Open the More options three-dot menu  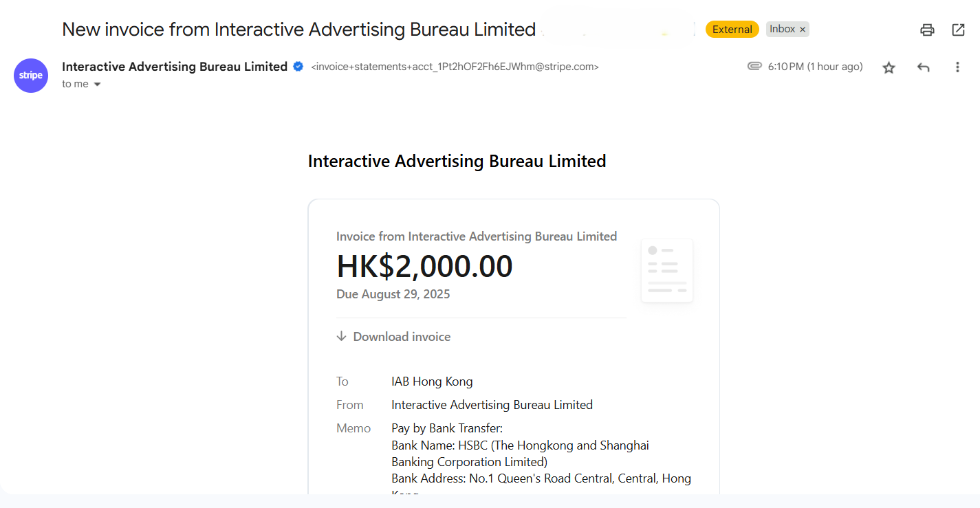point(957,67)
